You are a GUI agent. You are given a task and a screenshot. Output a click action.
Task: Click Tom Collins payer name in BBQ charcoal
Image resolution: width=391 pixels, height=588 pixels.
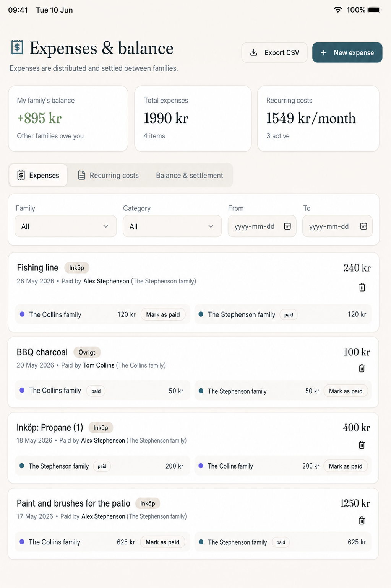[x=99, y=365]
